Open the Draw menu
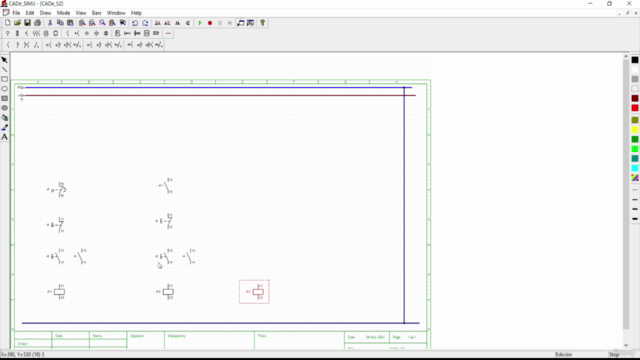The height and width of the screenshot is (360, 640). pyautogui.click(x=45, y=13)
